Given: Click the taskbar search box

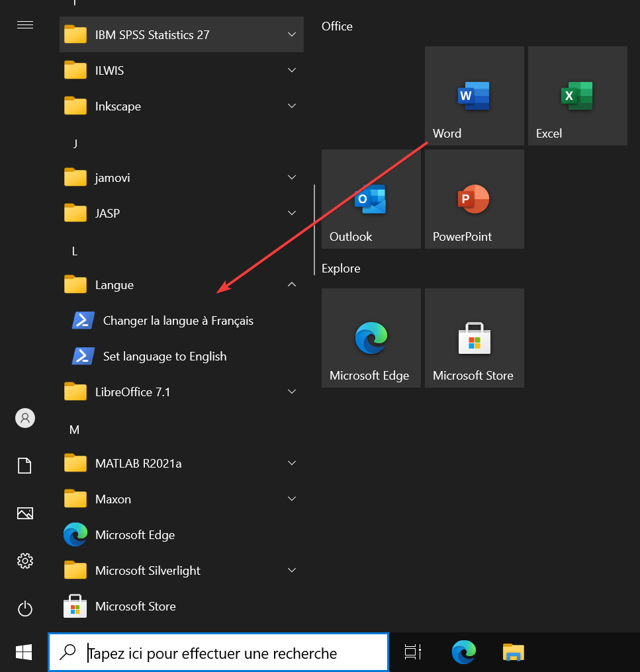Looking at the screenshot, I should click(218, 653).
